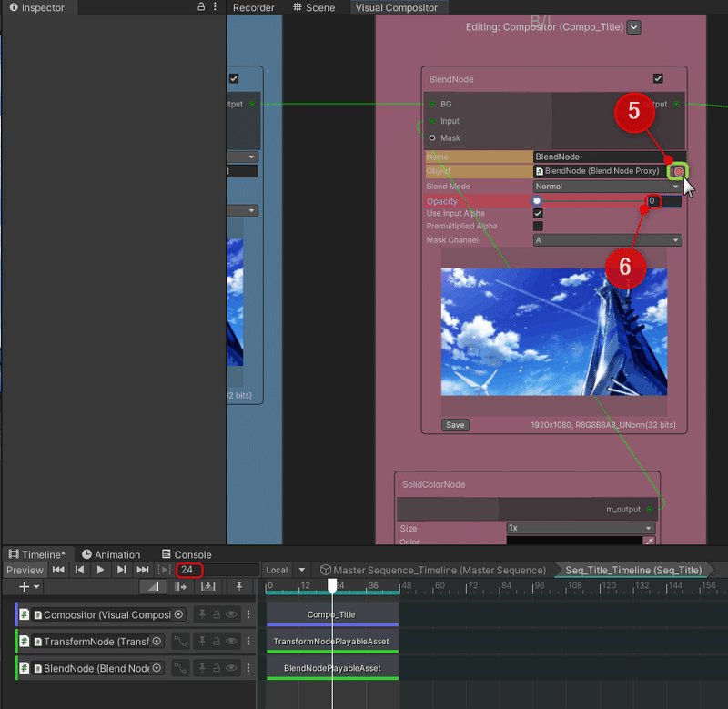Lock the Compositor track
728x709 pixels.
tap(217, 614)
